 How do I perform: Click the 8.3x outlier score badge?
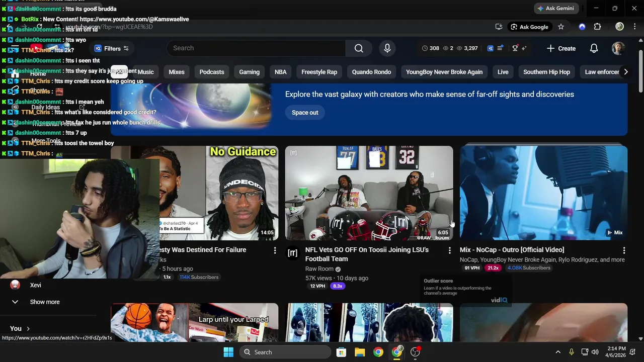(x=338, y=286)
